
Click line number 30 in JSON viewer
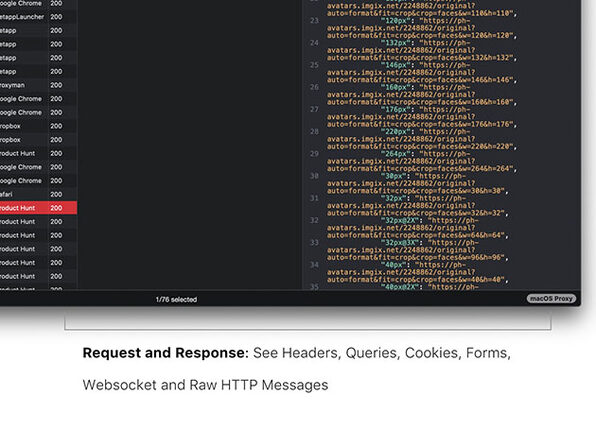(314, 176)
